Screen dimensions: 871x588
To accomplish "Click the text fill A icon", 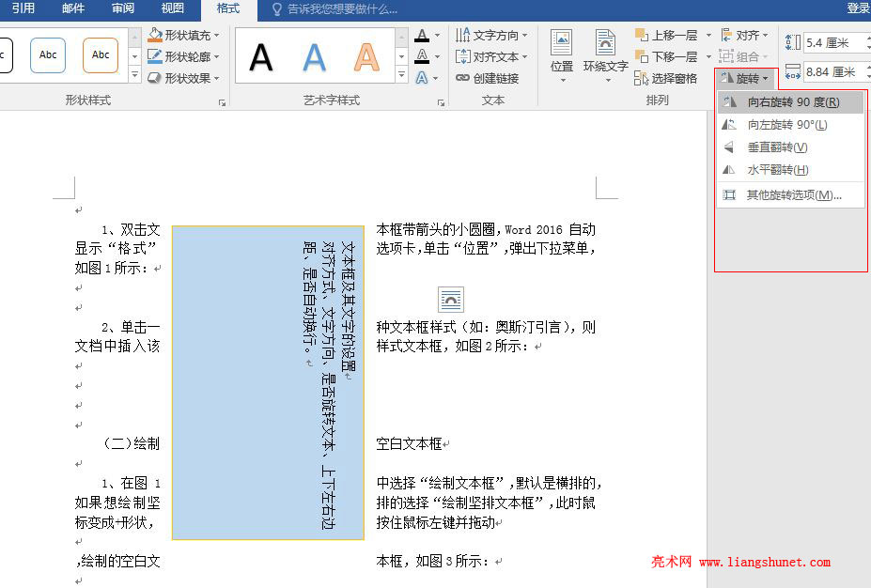I will [422, 36].
